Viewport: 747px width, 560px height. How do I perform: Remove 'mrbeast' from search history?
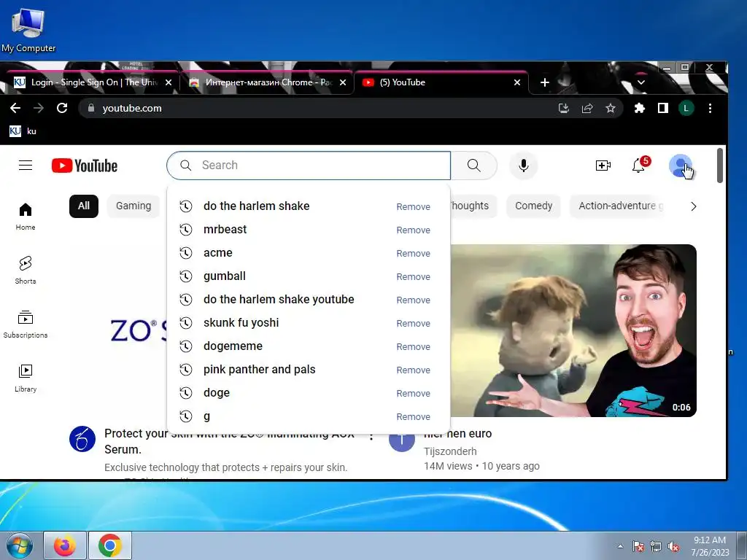point(413,230)
